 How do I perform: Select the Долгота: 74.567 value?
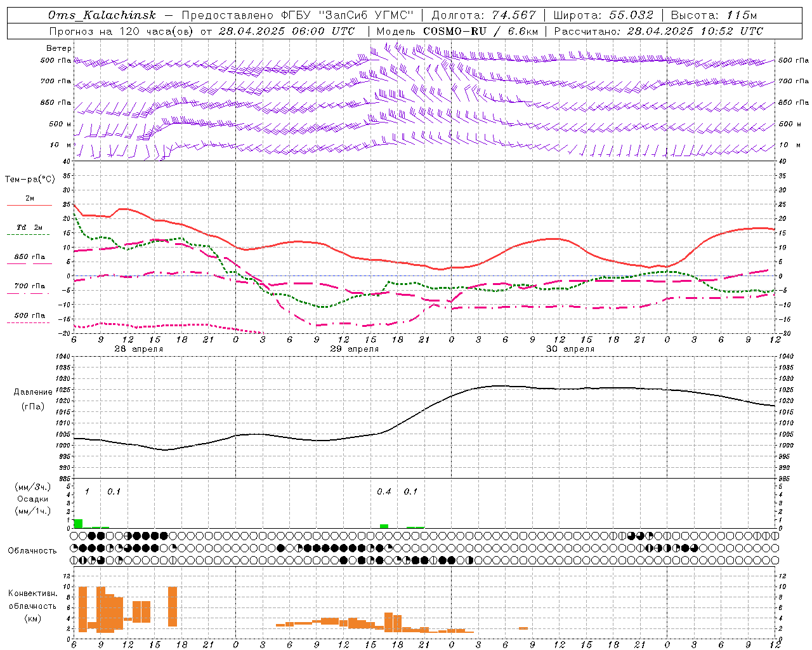(484, 15)
